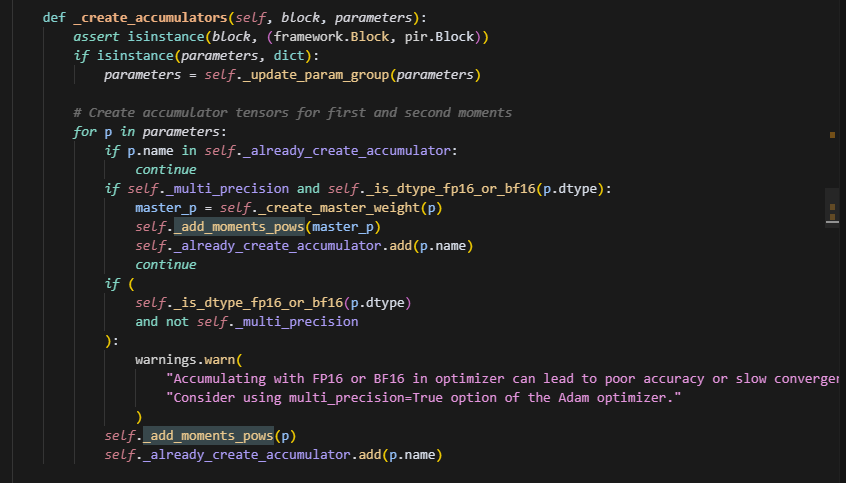Click the 'Consider using multi_precision=True' string
The height and width of the screenshot is (483, 846).
[419, 398]
